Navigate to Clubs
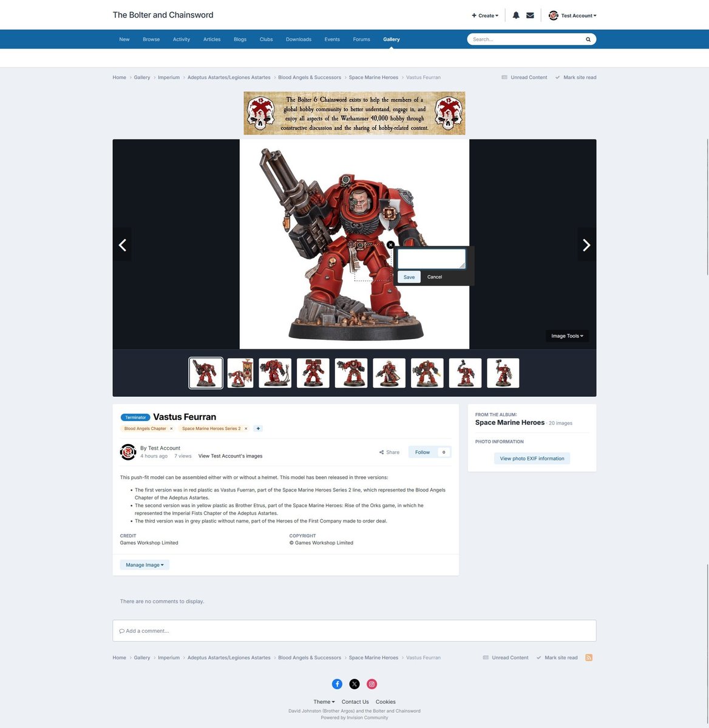709x728 pixels. [266, 39]
